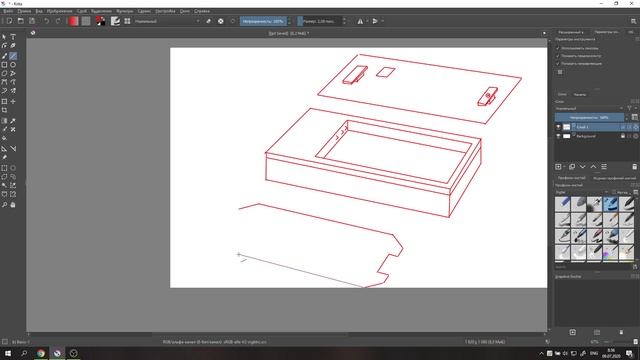Screen dimensions: 640x360
Task: Click the toolbar opacity stepper arrows
Action: pyautogui.click(x=289, y=21)
